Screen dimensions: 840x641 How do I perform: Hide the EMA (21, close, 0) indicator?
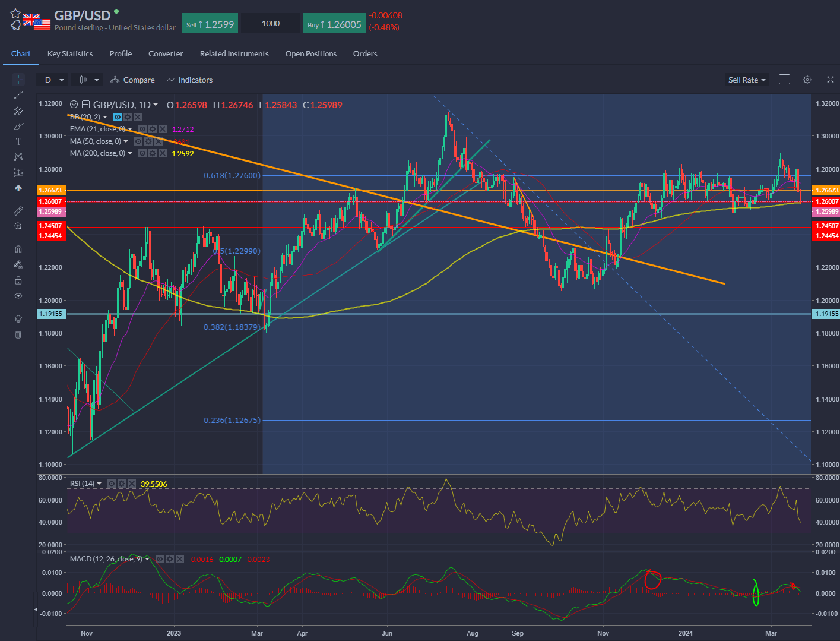[x=142, y=129]
